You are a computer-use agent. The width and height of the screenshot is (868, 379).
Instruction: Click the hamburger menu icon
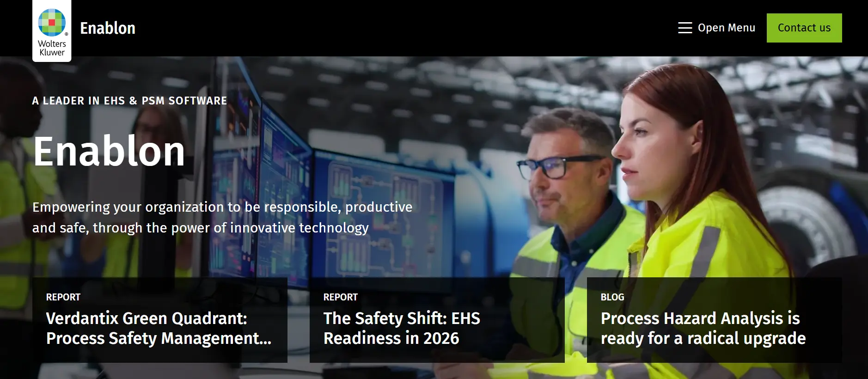685,28
